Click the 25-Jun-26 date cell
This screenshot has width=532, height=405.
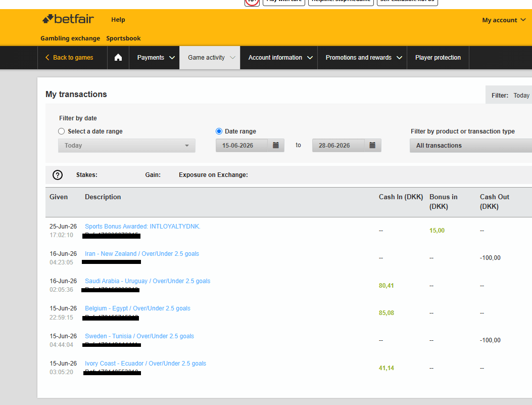click(63, 227)
